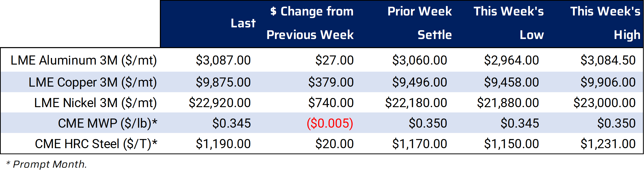Click the 'Prior Week Settle' header
The width and height of the screenshot is (644, 175).
pos(420,23)
